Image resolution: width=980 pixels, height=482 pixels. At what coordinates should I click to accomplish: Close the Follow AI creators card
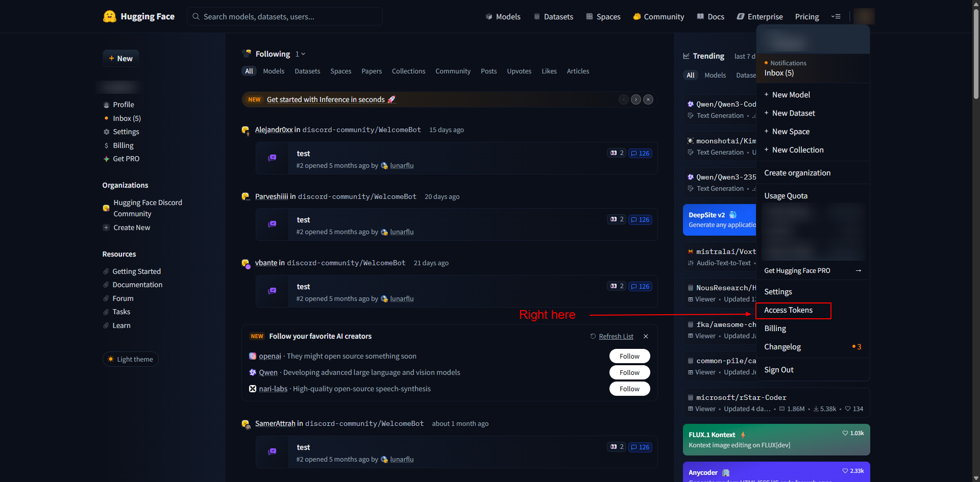[646, 336]
